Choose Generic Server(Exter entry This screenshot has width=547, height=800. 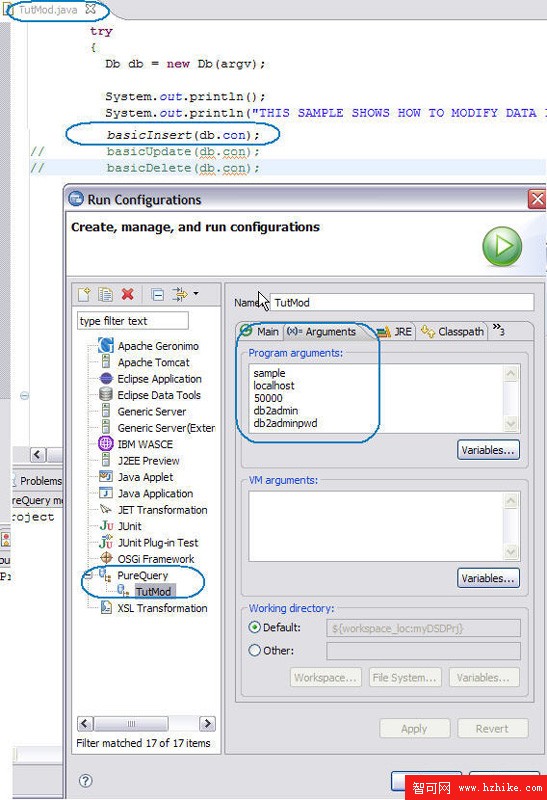[x=166, y=428]
